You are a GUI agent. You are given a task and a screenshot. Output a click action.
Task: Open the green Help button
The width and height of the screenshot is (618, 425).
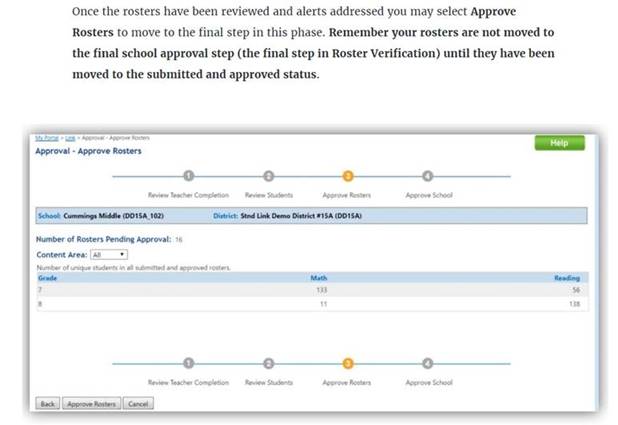tap(559, 143)
